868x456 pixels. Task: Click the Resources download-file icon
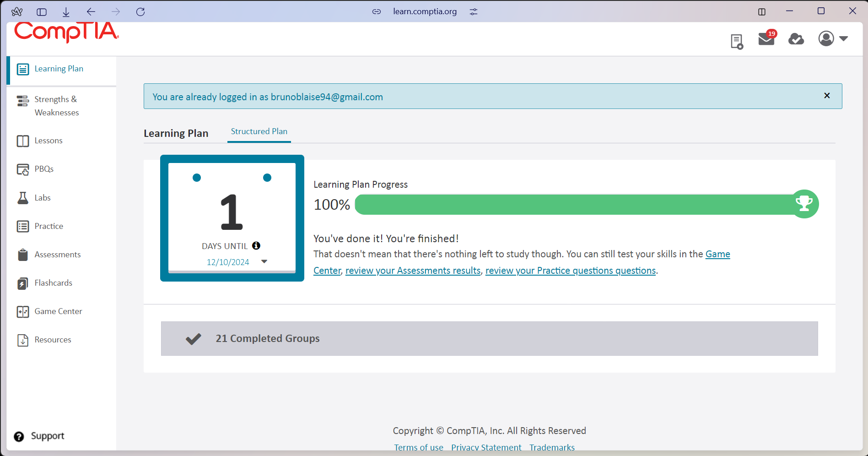[23, 340]
